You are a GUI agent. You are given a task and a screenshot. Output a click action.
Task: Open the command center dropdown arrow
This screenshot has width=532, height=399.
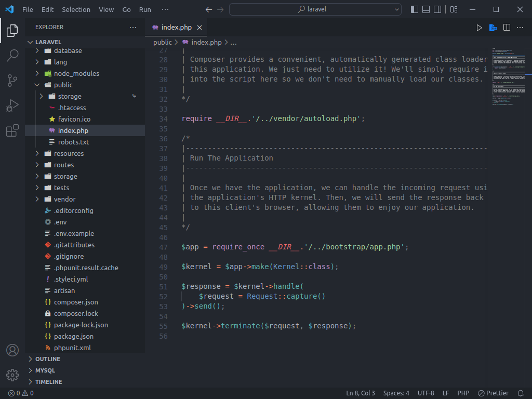(x=396, y=9)
